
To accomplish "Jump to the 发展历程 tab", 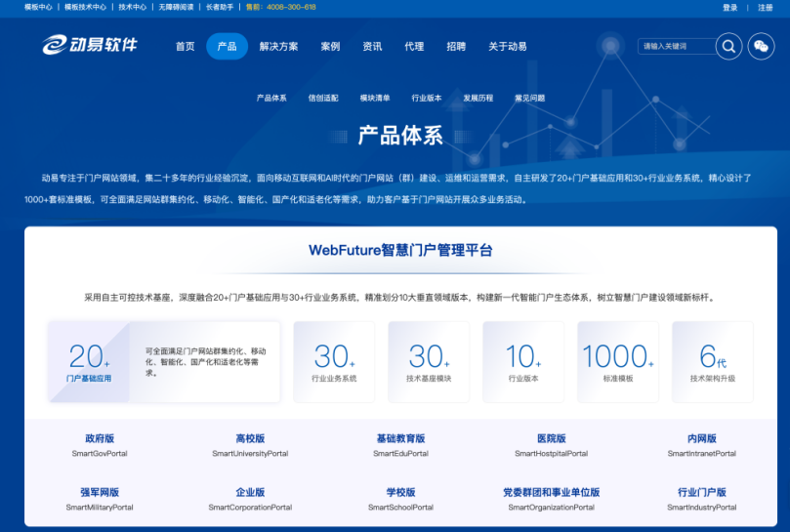I will pos(478,98).
